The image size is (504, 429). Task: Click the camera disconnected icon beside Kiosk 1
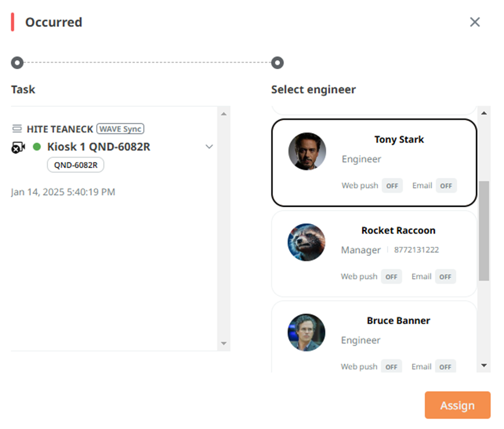pos(18,147)
